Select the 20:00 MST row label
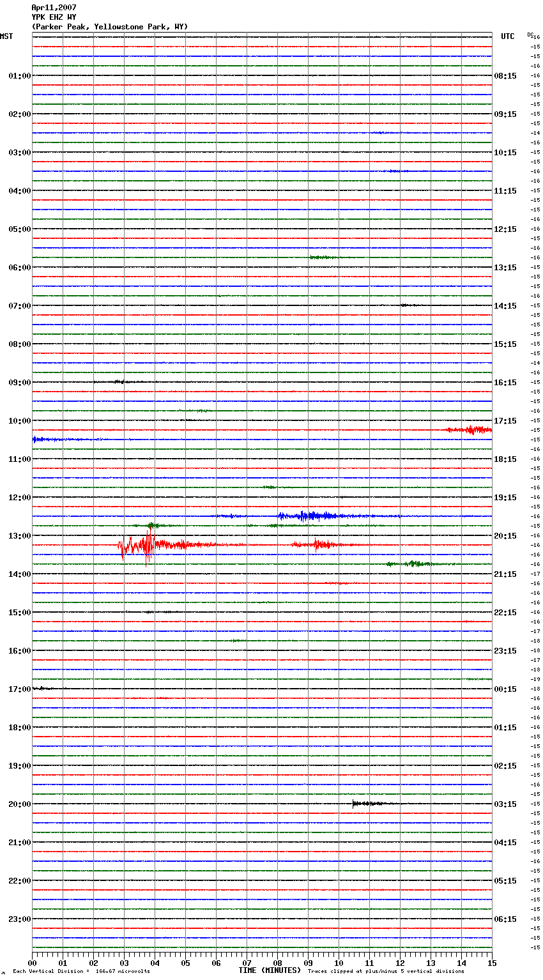The width and height of the screenshot is (543, 980). click(20, 804)
